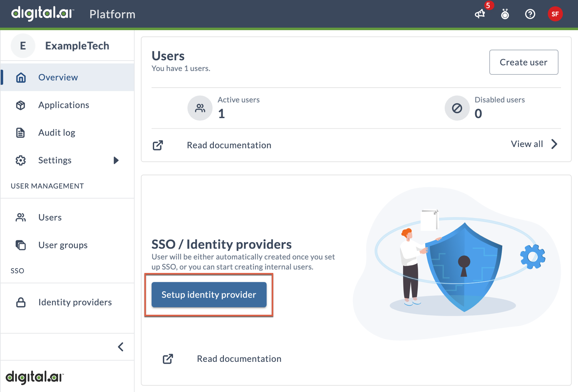Click the Platform title in header
The width and height of the screenshot is (578, 392).
click(x=112, y=14)
